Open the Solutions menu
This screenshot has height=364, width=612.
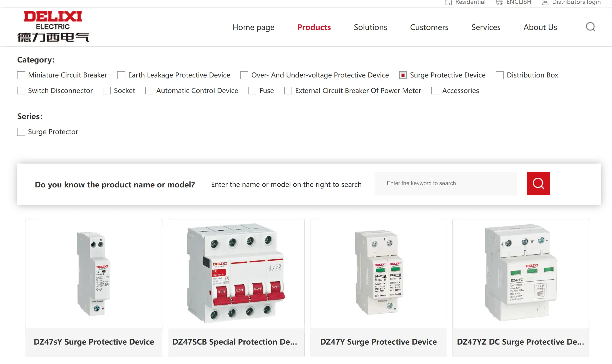[370, 27]
